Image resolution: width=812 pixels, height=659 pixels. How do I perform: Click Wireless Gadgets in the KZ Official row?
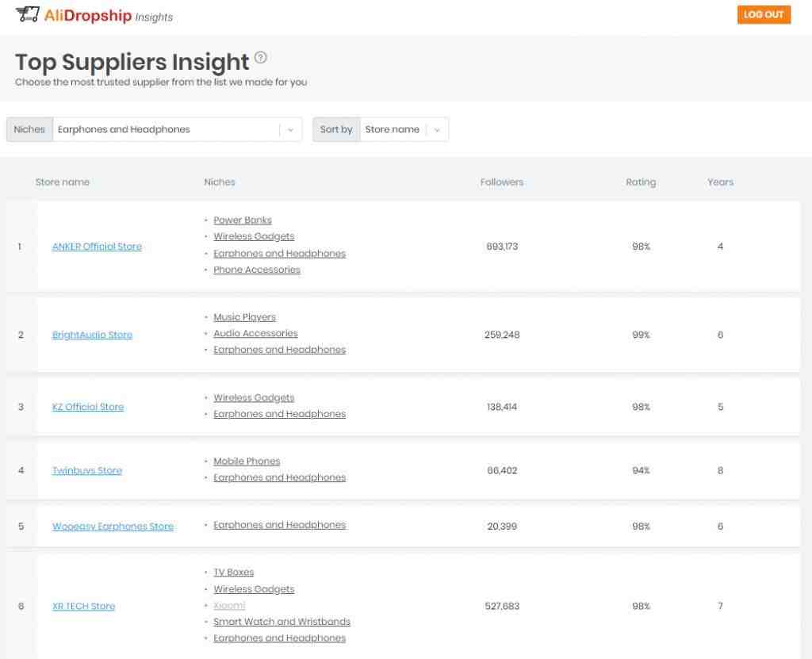pos(254,398)
